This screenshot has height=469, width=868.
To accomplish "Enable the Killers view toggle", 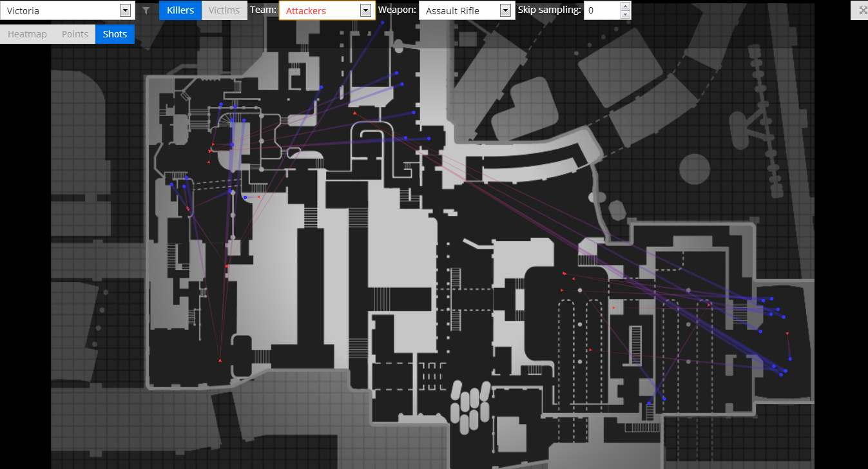I will click(180, 10).
